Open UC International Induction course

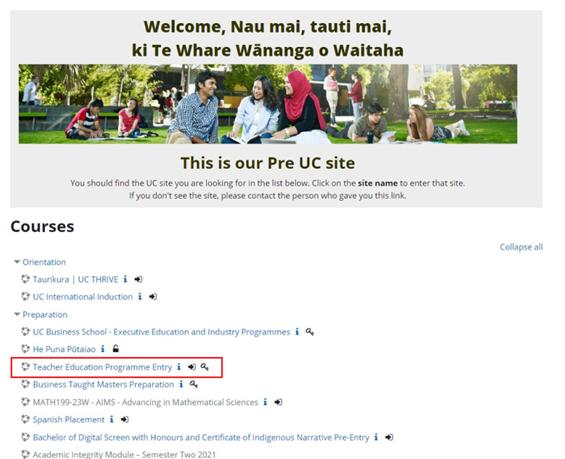click(x=83, y=297)
